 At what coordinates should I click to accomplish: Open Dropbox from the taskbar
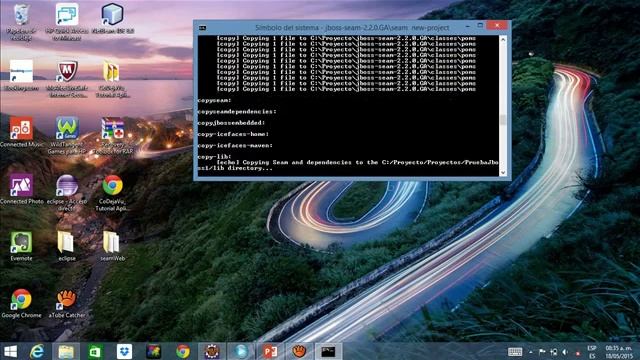[124, 351]
